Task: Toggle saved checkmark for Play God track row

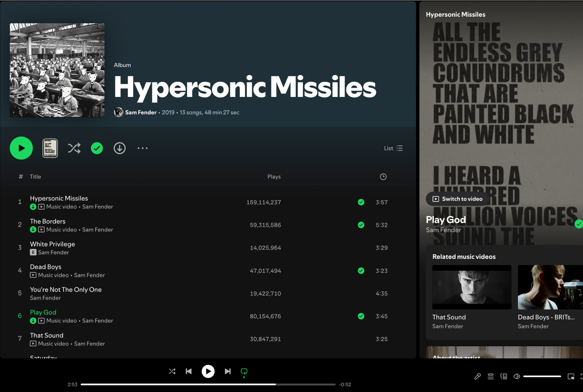Action: coord(361,316)
